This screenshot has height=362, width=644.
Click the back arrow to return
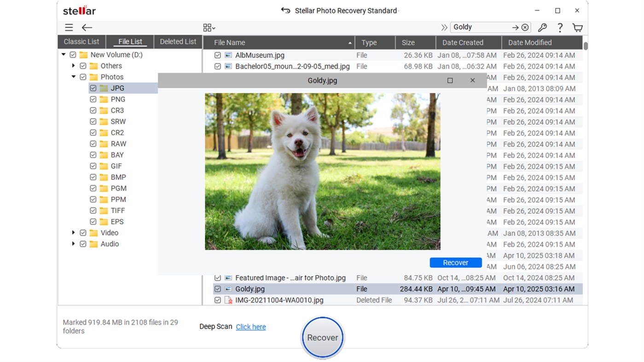pos(87,27)
